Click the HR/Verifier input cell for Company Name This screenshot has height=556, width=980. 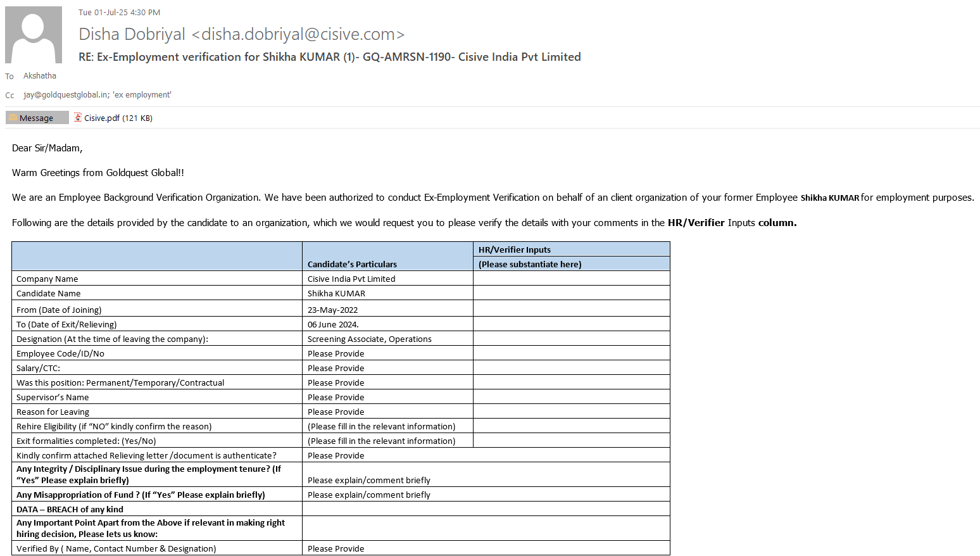point(571,279)
